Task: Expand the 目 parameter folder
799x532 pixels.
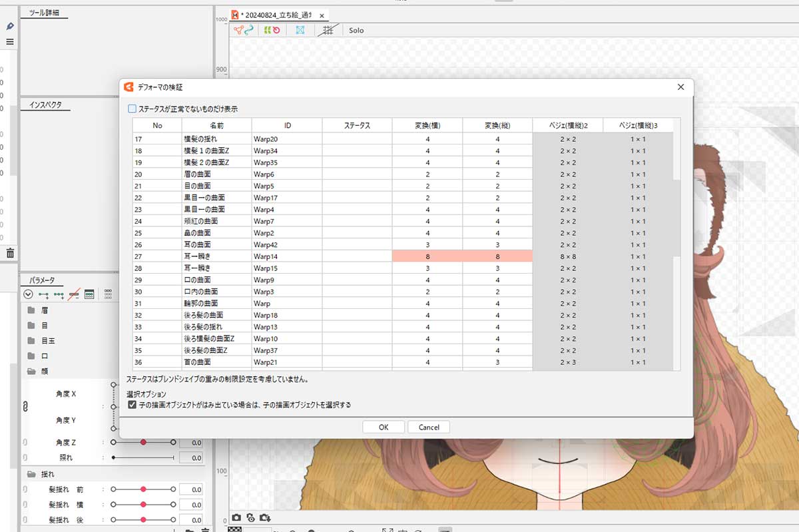Action: 31,326
